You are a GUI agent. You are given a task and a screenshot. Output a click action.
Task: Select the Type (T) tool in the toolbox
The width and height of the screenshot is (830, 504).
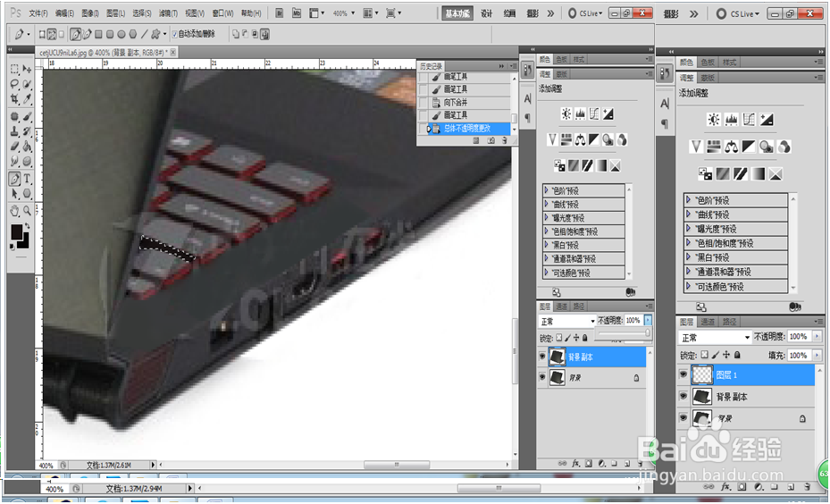(27, 179)
